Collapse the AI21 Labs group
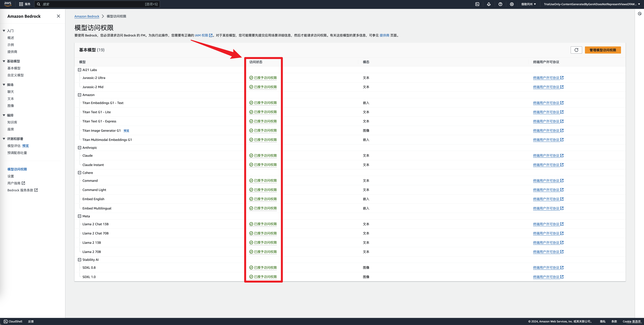The height and width of the screenshot is (325, 644). 79,70
